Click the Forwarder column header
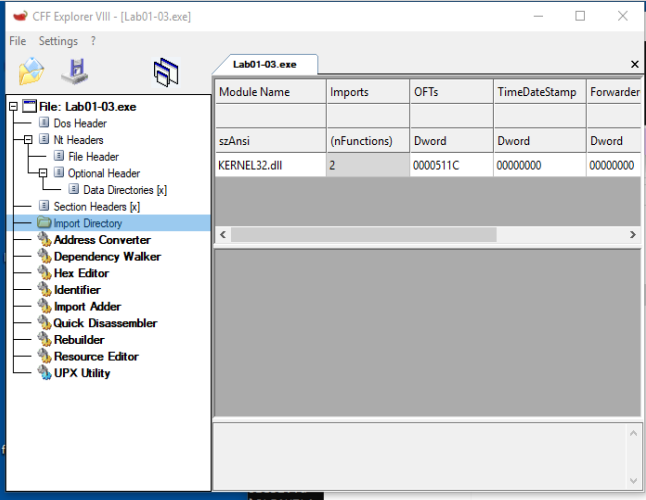 pos(614,91)
